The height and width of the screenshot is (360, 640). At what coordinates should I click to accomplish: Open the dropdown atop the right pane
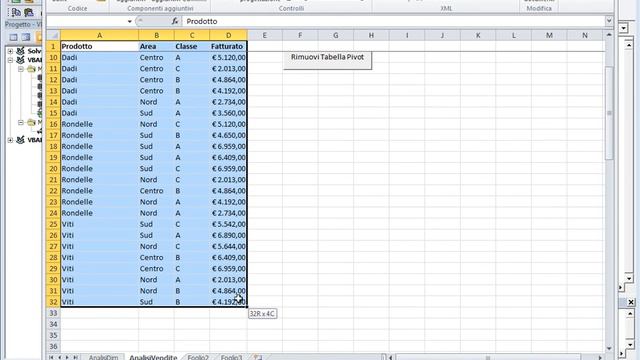[x=623, y=28]
